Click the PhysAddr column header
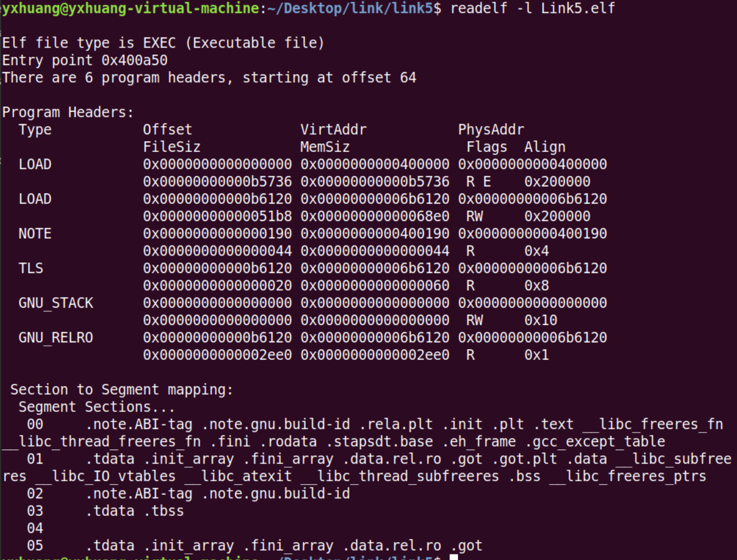737x560 pixels. (x=491, y=130)
